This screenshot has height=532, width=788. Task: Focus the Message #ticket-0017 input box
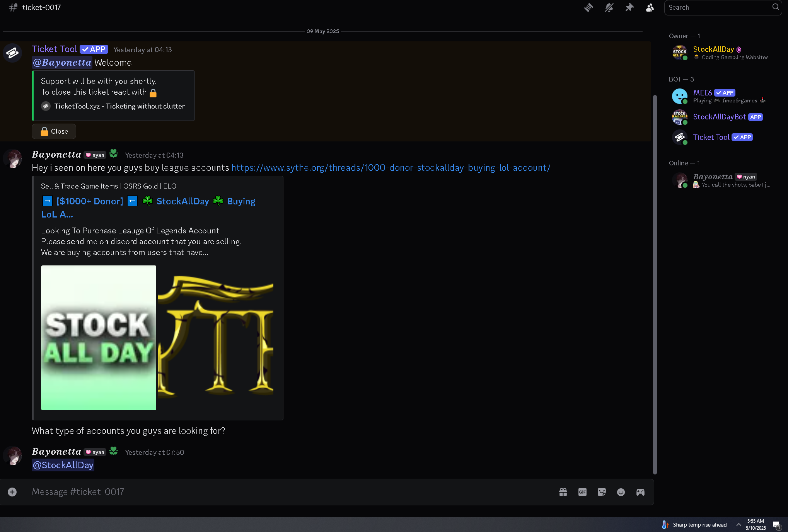[290, 492]
